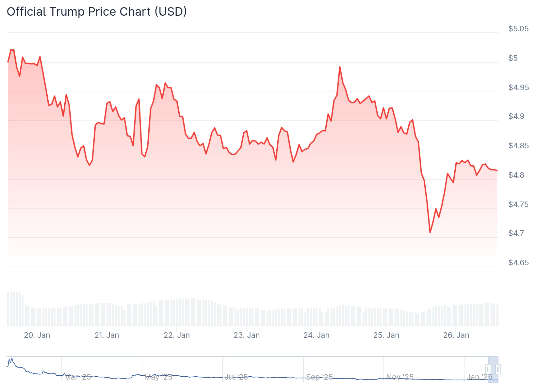Viewport: 537px width, 392px height.
Task: Click the Jul '25 label in the navigator
Action: tap(237, 377)
